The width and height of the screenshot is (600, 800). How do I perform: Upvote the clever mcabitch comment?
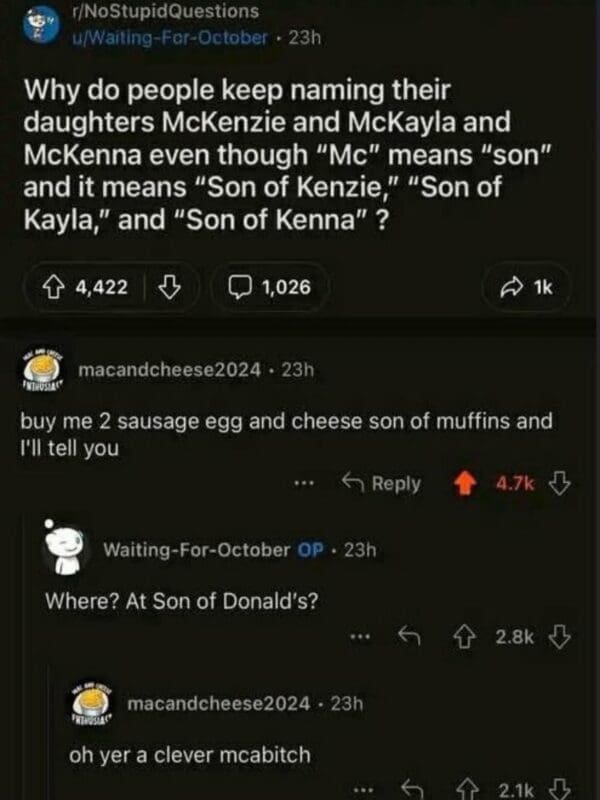[463, 787]
